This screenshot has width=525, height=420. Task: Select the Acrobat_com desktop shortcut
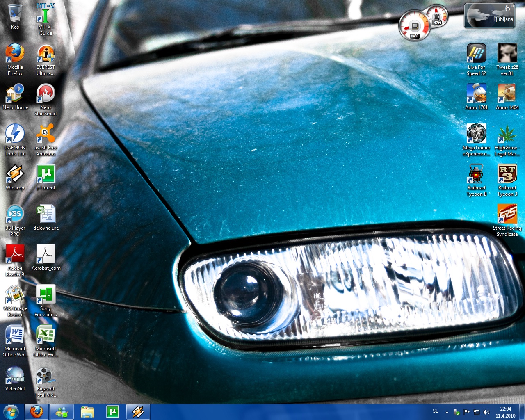[x=46, y=258]
